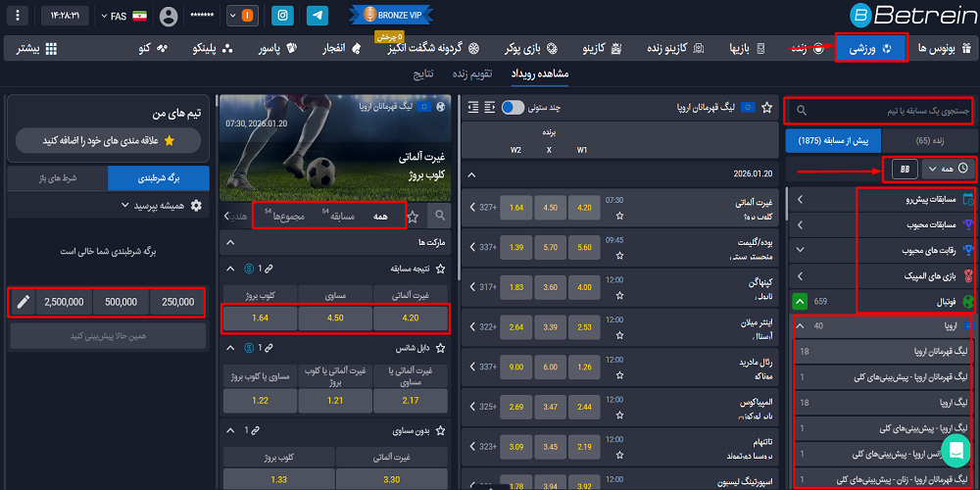Screen dimensions: 980x490
Task: Click the match search input field
Action: 882,111
